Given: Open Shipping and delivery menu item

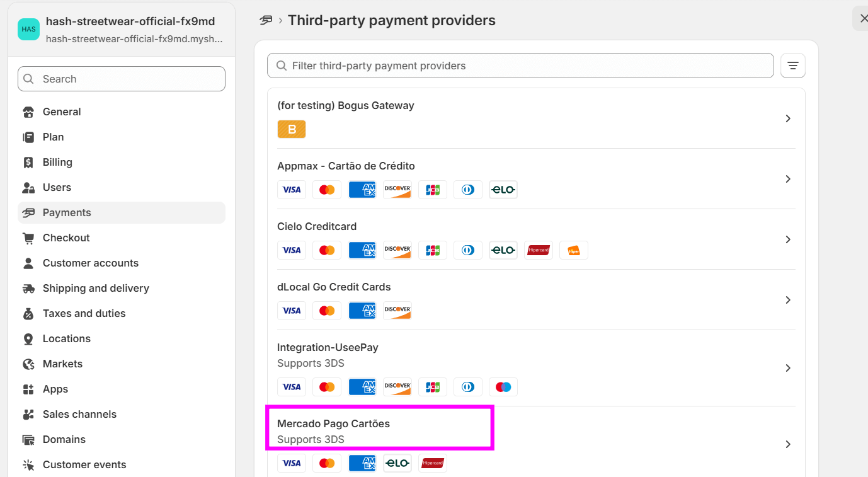Looking at the screenshot, I should point(122,288).
